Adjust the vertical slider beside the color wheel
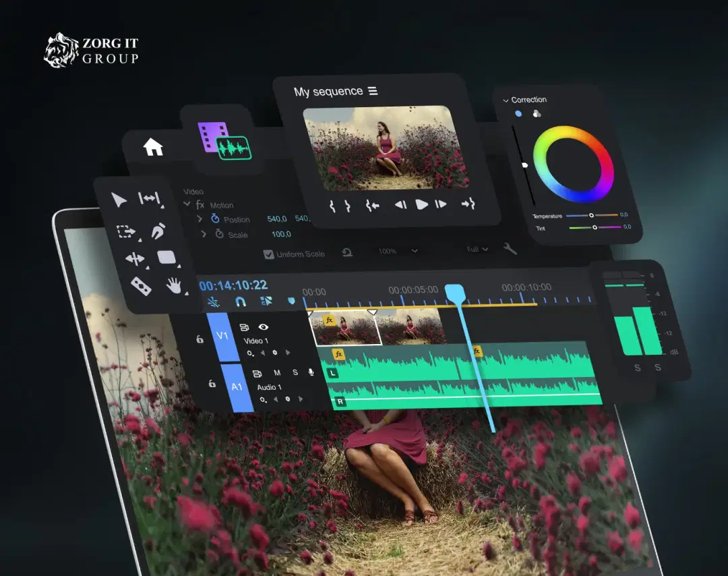Viewport: 728px width, 576px height. [x=523, y=165]
